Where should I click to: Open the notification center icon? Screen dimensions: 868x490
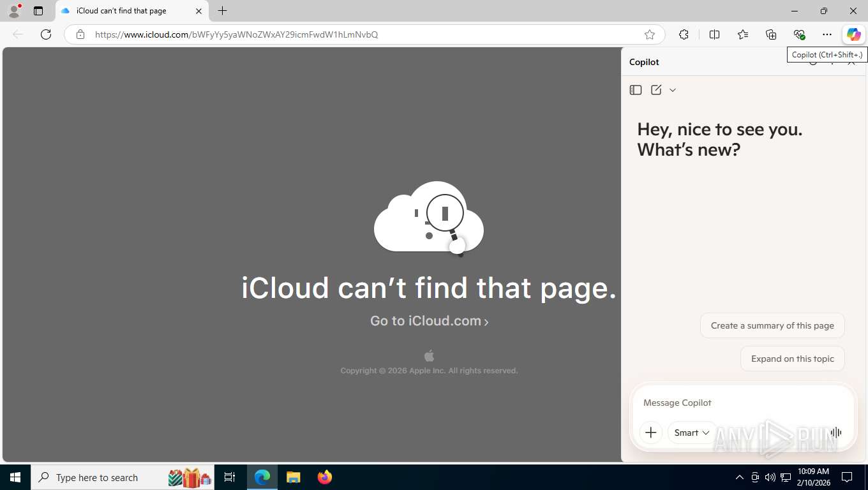[847, 477]
